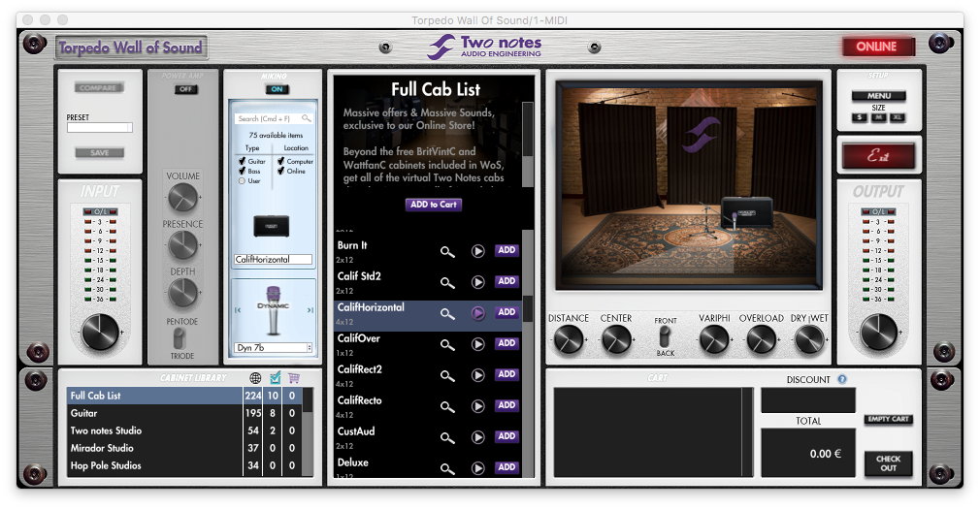Select Guitar library category
Image resolution: width=980 pixels, height=509 pixels.
point(184,413)
